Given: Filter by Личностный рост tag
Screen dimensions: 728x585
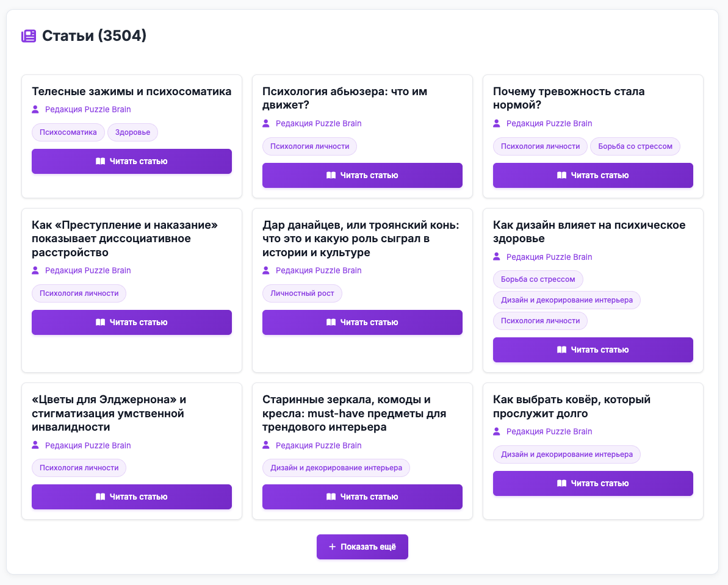Looking at the screenshot, I should (x=302, y=293).
